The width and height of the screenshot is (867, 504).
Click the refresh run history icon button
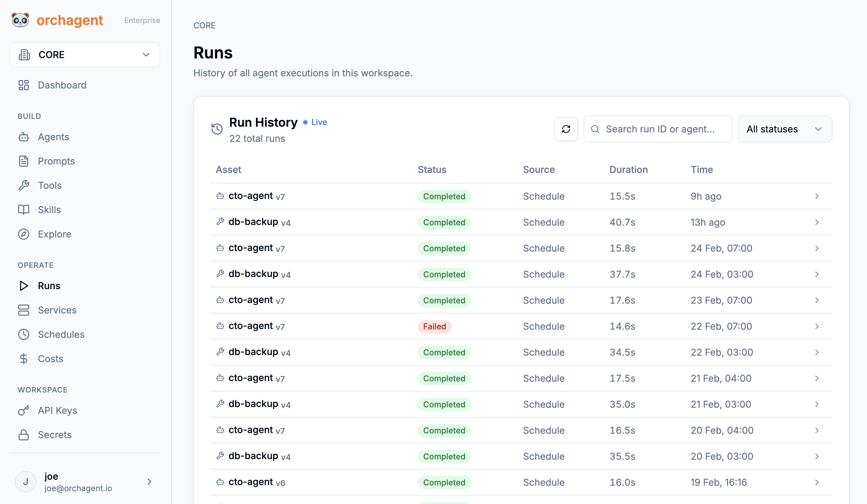pos(566,129)
